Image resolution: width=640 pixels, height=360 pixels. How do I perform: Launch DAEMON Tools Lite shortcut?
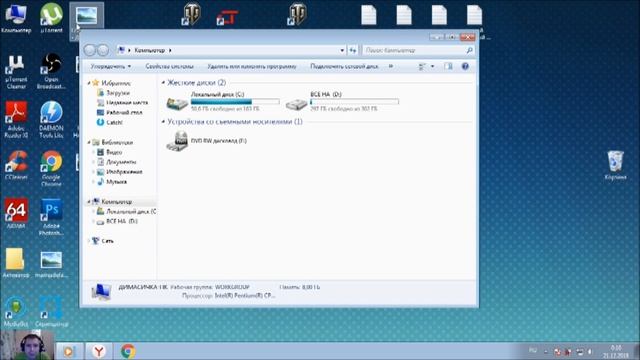coord(51,120)
